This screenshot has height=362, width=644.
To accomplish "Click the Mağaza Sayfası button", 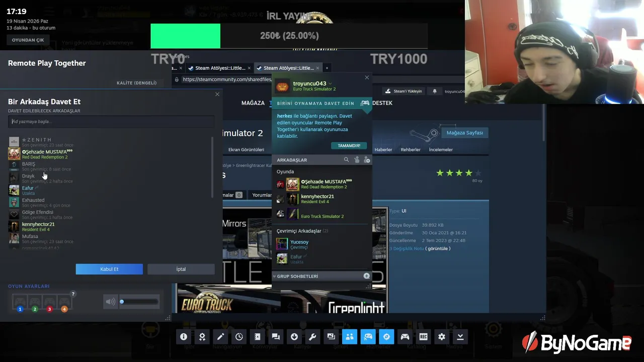I will (x=464, y=133).
